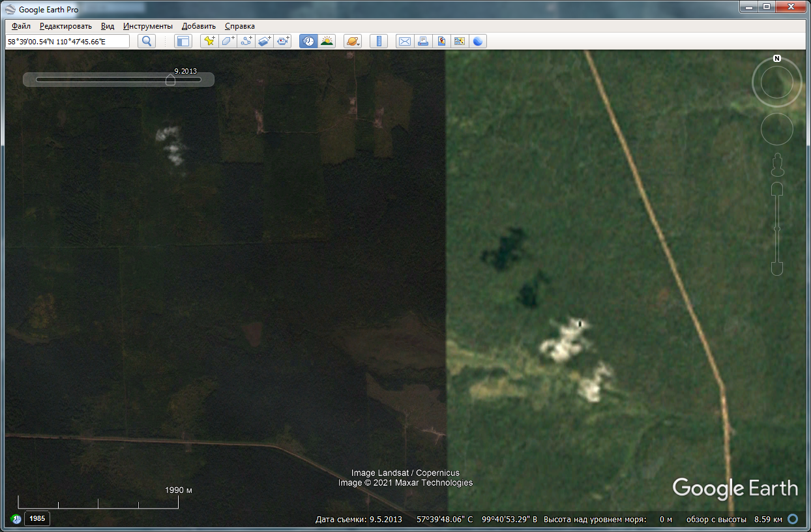Minimize the Google Earth Pro window
811x532 pixels.
[749, 7]
